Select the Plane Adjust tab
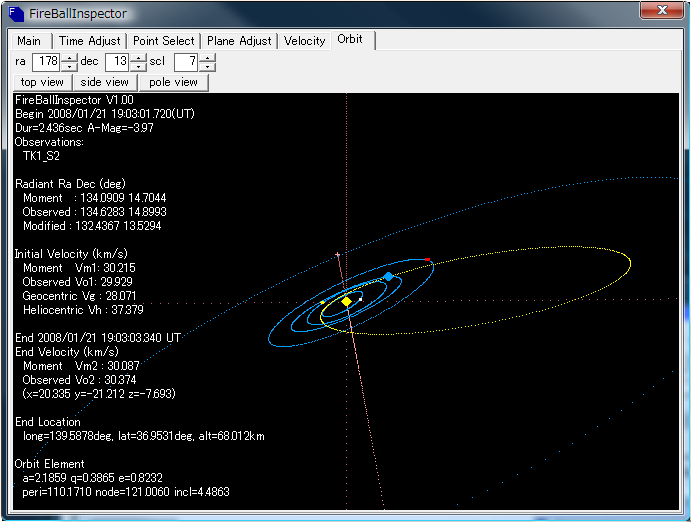 click(239, 41)
